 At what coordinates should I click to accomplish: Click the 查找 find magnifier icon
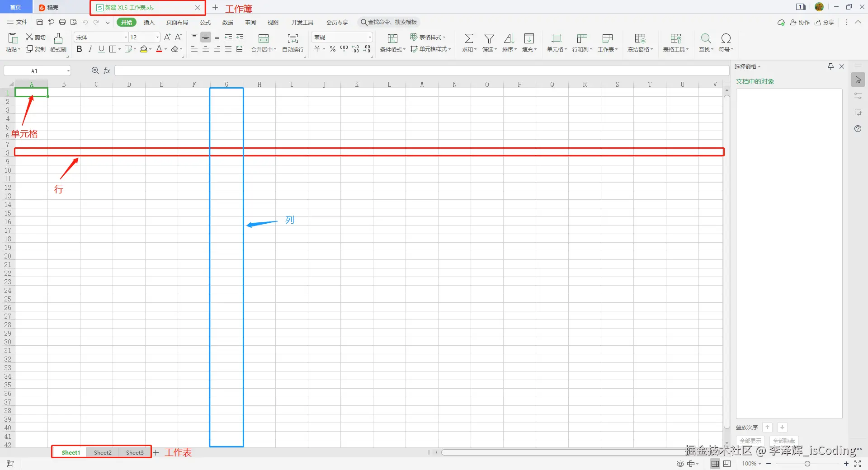[706, 38]
